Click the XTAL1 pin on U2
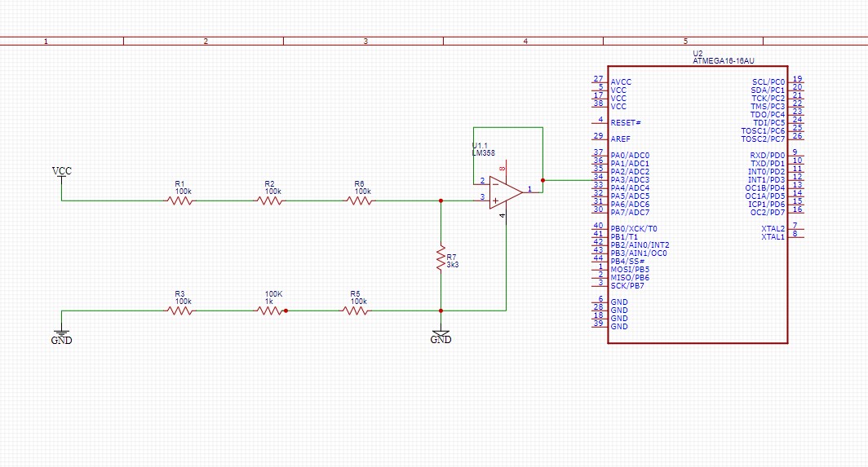The width and height of the screenshot is (868, 467). pyautogui.click(x=773, y=236)
